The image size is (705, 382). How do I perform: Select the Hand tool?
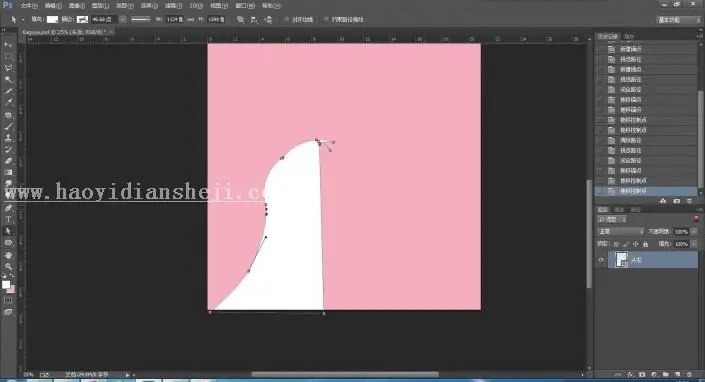pos(8,255)
